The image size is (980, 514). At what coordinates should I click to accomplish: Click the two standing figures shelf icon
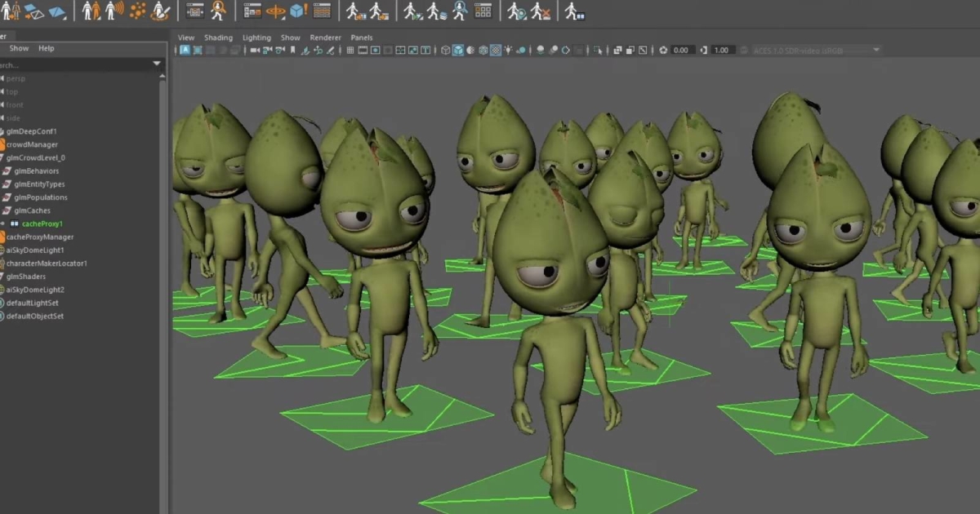(x=91, y=11)
